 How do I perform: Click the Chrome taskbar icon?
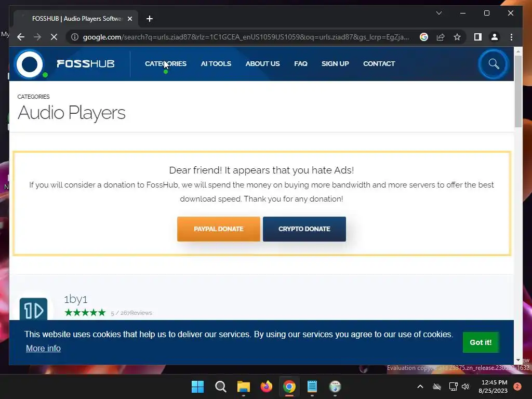[289, 387]
